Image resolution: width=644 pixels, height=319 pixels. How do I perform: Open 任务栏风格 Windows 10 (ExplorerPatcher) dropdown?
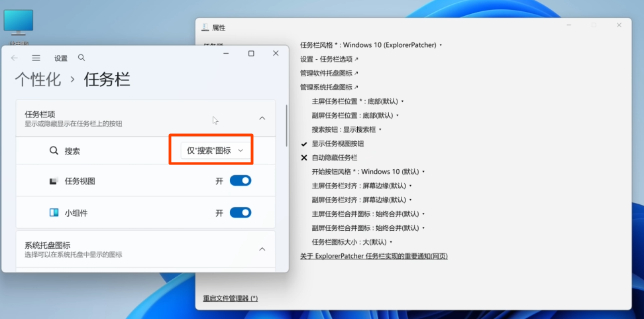coord(371,45)
